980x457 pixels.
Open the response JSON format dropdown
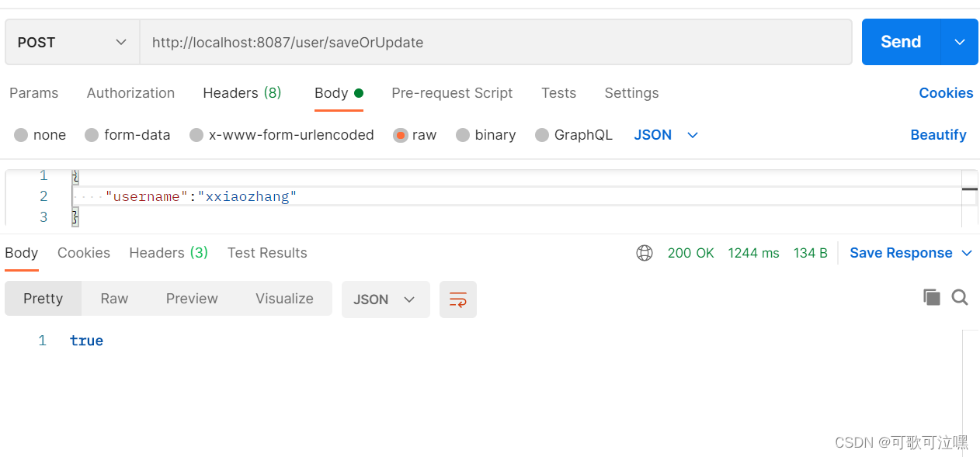(x=386, y=299)
